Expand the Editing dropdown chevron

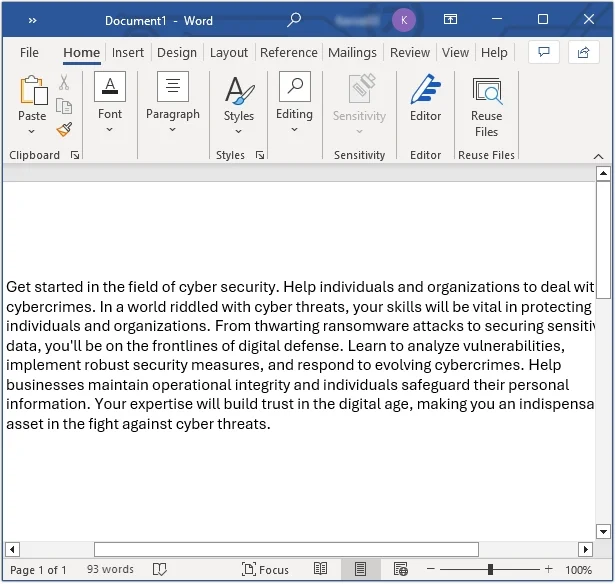pyautogui.click(x=294, y=130)
